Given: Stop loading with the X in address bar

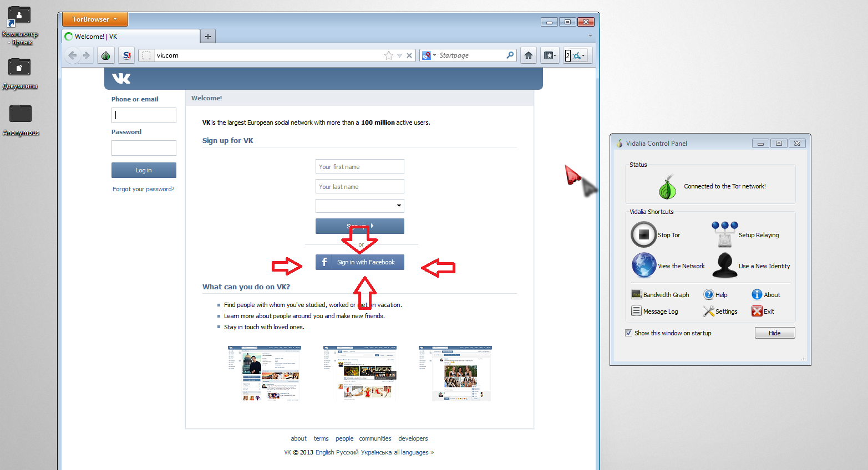Looking at the screenshot, I should pyautogui.click(x=409, y=55).
